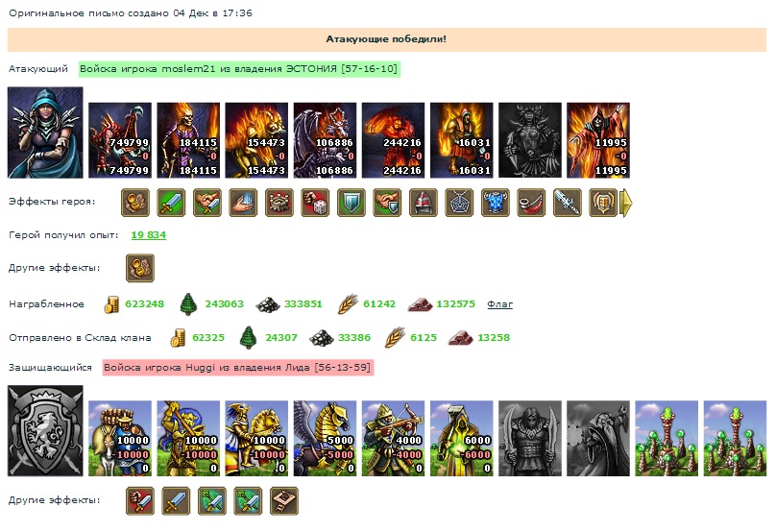This screenshot has height=532, width=775.
Task: Click the spider web amulet effect icon
Action: tap(459, 203)
